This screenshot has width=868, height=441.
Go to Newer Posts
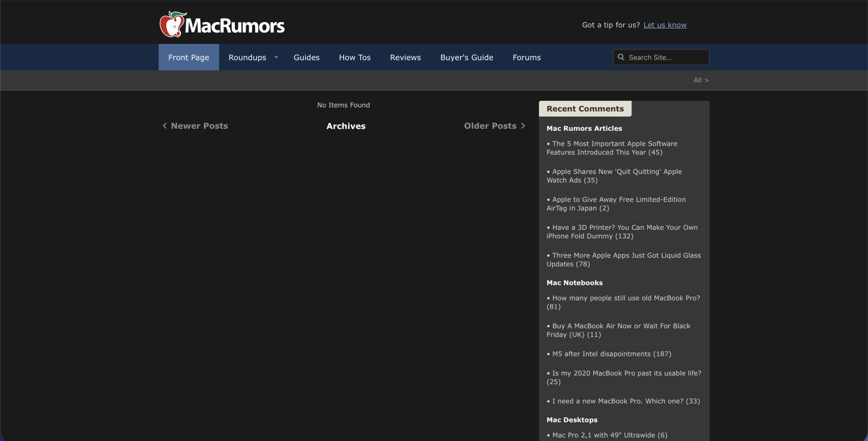click(x=195, y=126)
